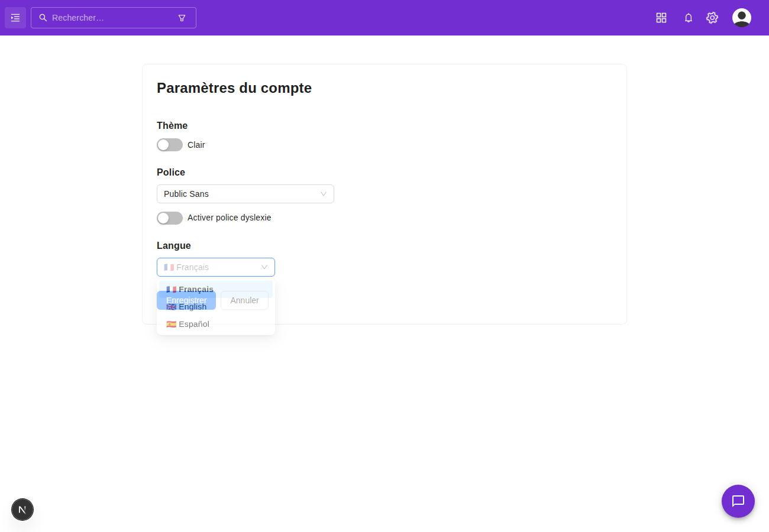Toggle the sidebar menu icon
769x532 pixels.
pos(15,18)
